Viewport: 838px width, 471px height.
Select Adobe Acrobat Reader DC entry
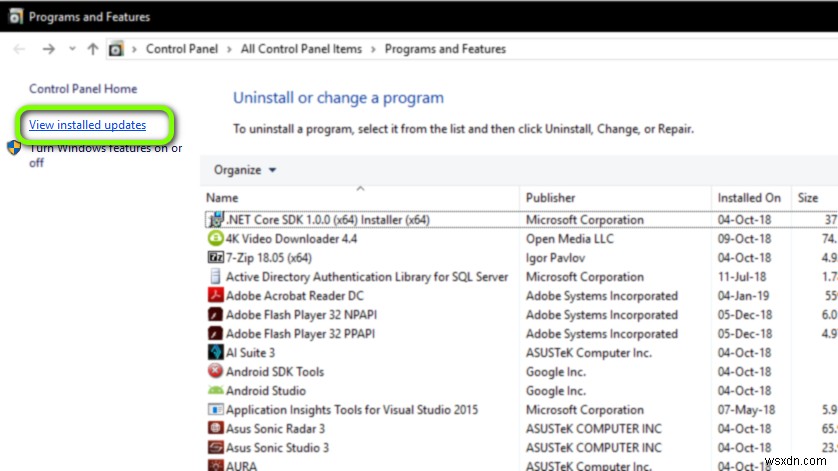point(294,296)
